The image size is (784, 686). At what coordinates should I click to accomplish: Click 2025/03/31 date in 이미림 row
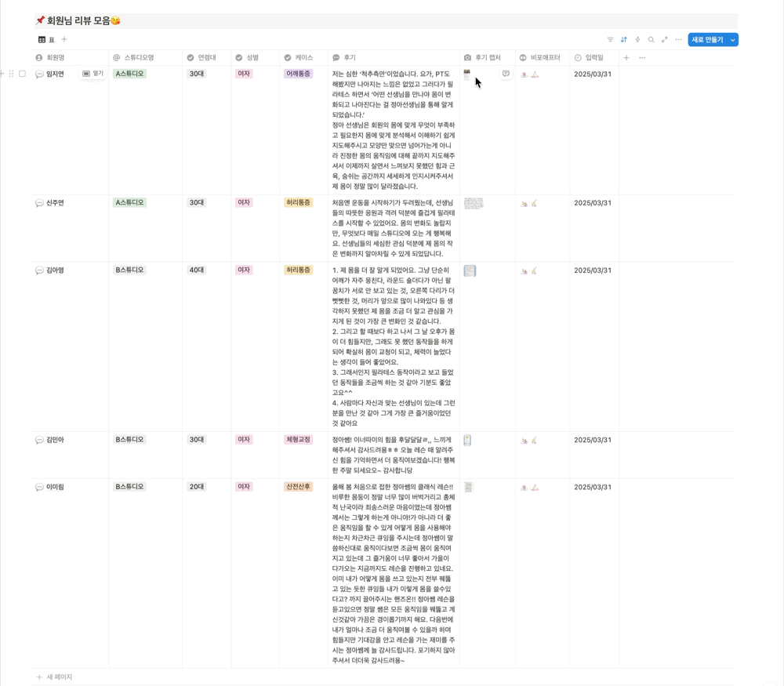tap(593, 487)
